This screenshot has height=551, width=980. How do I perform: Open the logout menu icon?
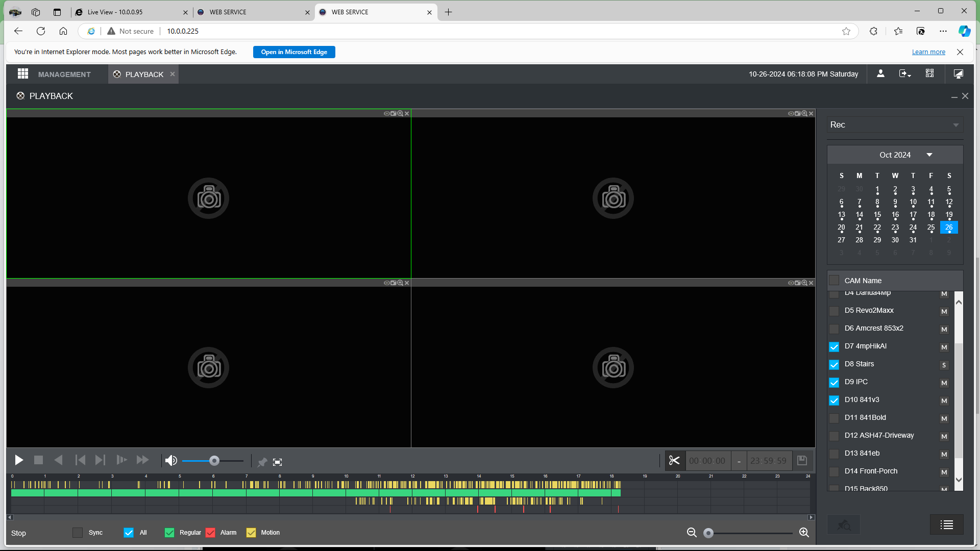[x=905, y=74]
